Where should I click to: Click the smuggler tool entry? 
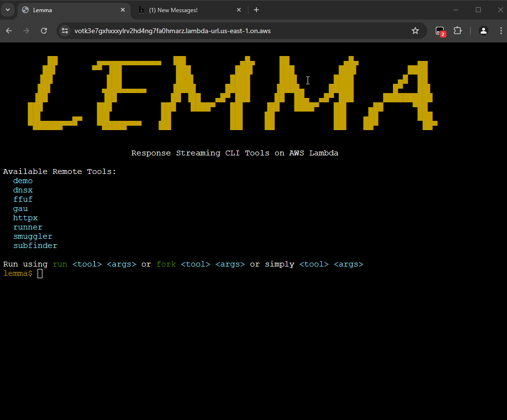pyautogui.click(x=33, y=237)
